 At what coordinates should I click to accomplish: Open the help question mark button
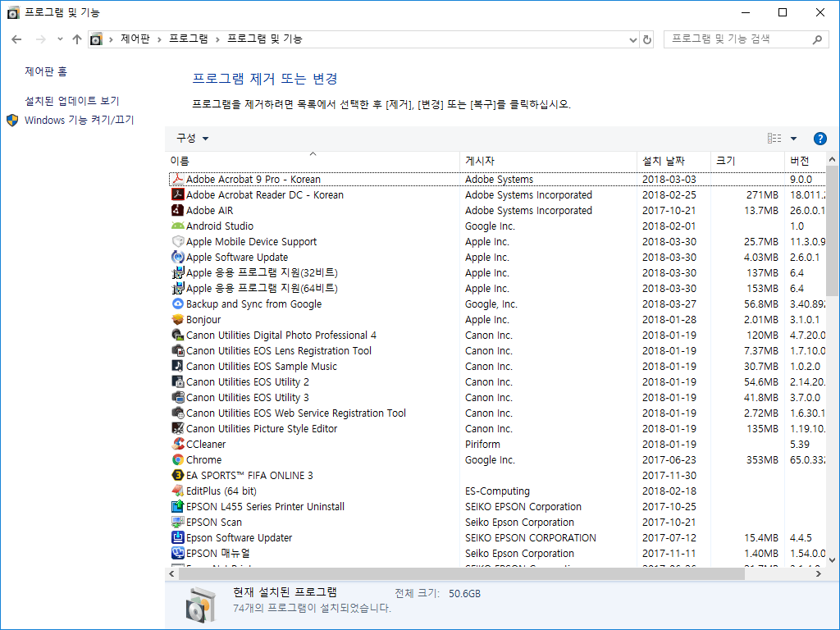819,139
